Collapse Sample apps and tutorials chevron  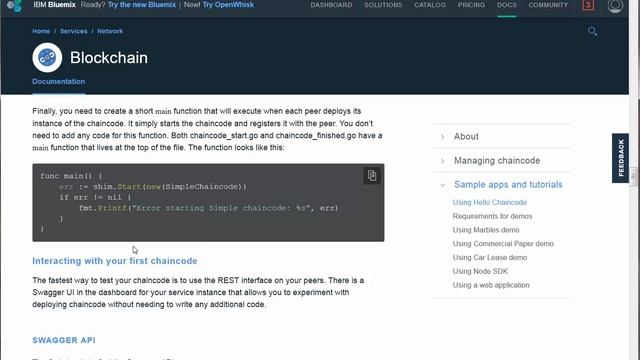443,185
